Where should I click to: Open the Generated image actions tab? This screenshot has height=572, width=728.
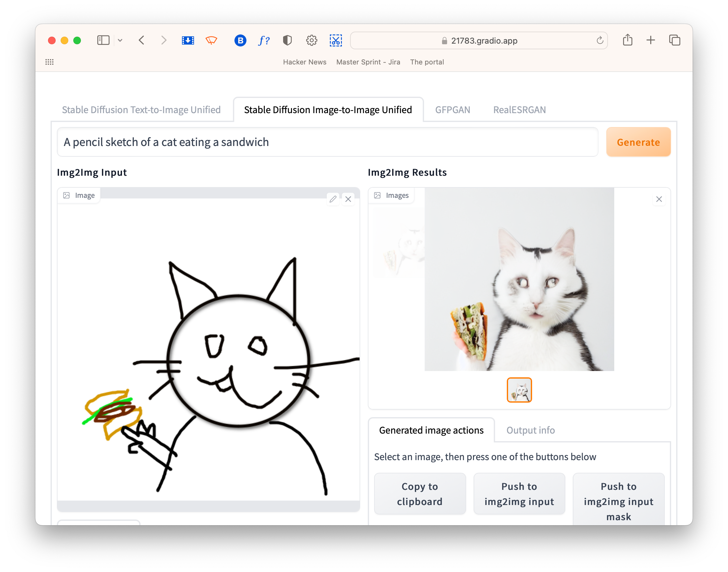431,430
